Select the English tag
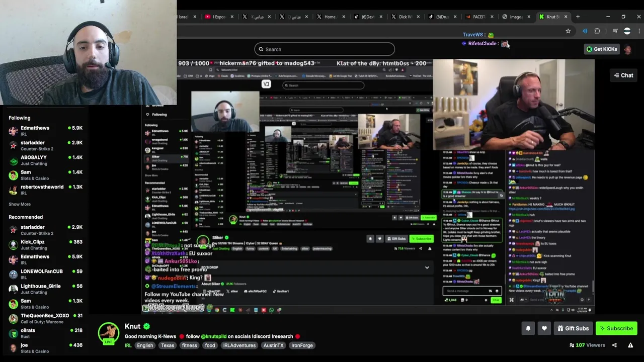Image resolution: width=644 pixels, height=362 pixels. pyautogui.click(x=145, y=345)
